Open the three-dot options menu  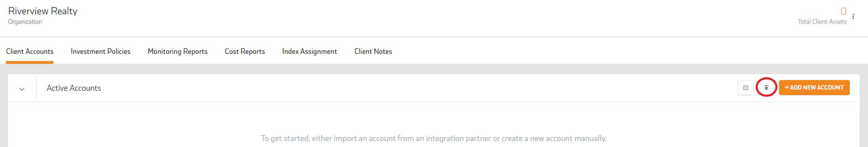coord(853,16)
